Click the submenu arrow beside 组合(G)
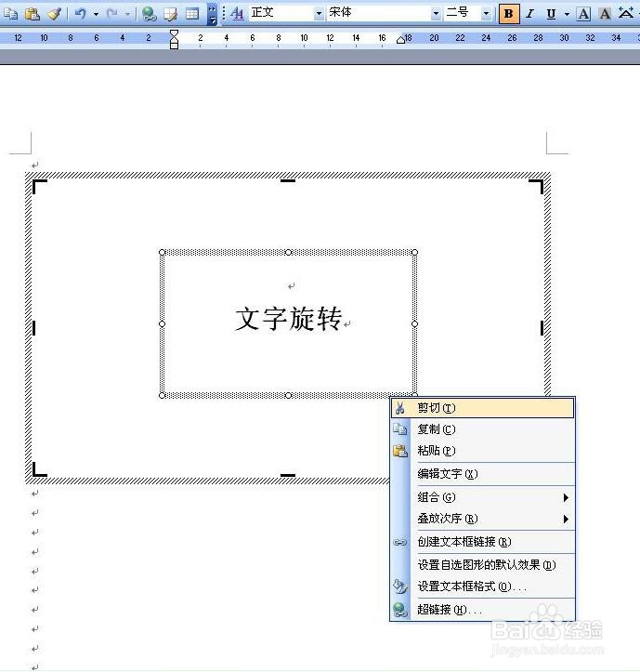This screenshot has width=640, height=672. pos(566,497)
